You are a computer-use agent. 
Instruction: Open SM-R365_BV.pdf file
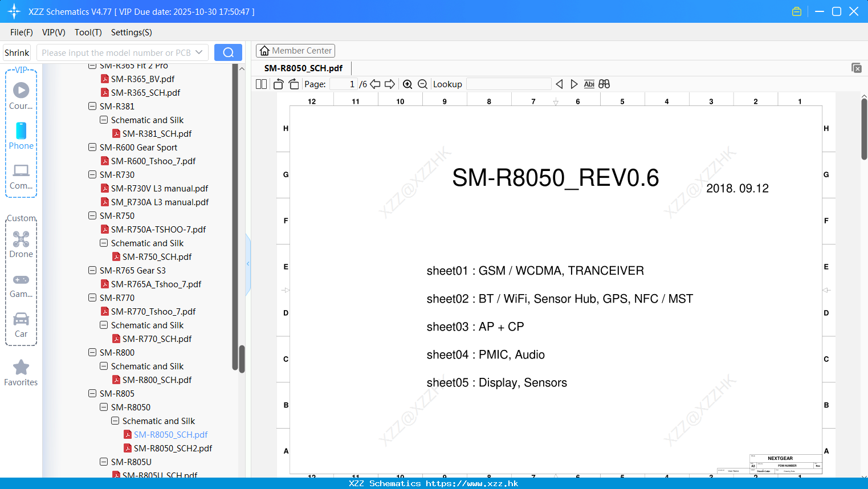142,79
